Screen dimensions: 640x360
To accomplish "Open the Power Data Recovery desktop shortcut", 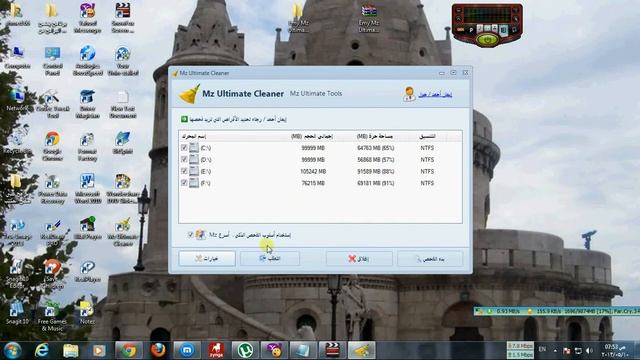I will 52,189.
